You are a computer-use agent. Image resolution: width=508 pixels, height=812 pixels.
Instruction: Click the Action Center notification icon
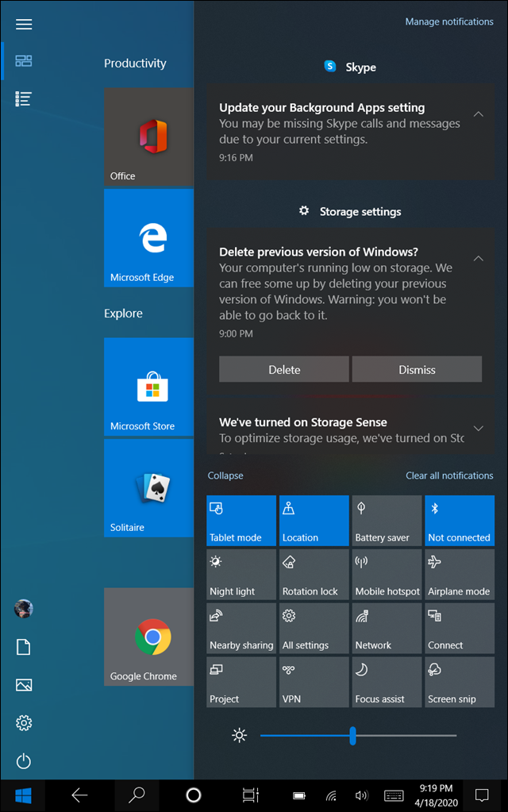[x=482, y=795]
